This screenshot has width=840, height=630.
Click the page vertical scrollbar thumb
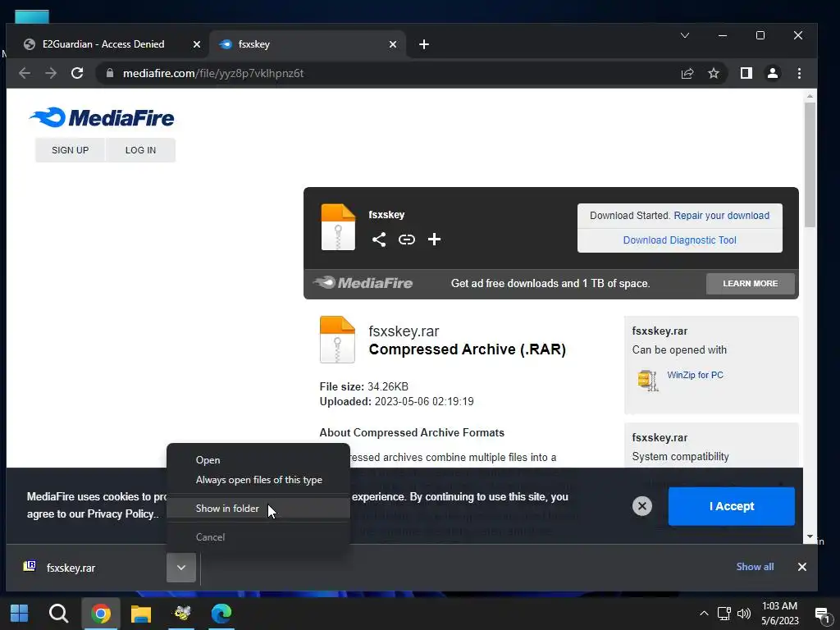(810, 163)
